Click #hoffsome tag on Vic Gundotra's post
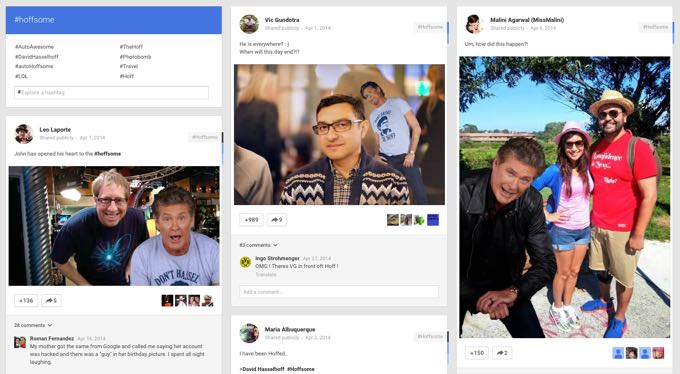 (x=430, y=27)
